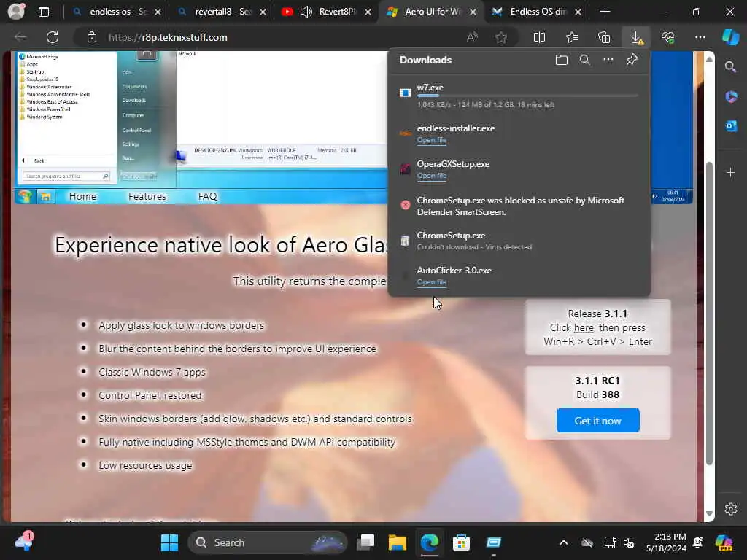Screen dimensions: 747x560
Task: Open more options in Downloads panel
Action: [x=608, y=60]
